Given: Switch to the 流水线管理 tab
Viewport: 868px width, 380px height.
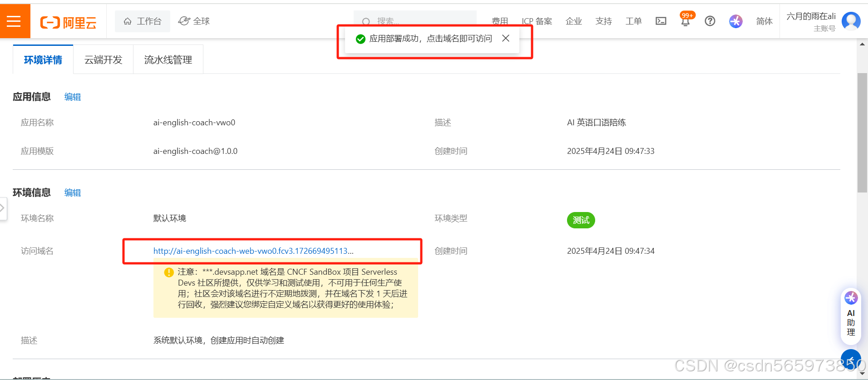Looking at the screenshot, I should (x=168, y=60).
